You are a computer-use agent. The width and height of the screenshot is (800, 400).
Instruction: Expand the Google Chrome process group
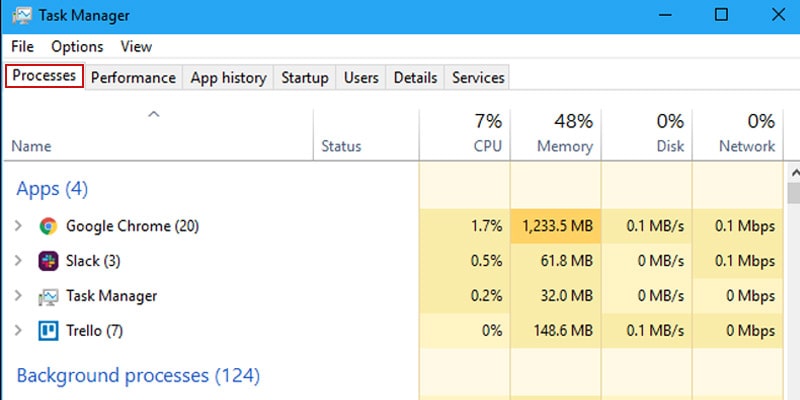pyautogui.click(x=18, y=226)
